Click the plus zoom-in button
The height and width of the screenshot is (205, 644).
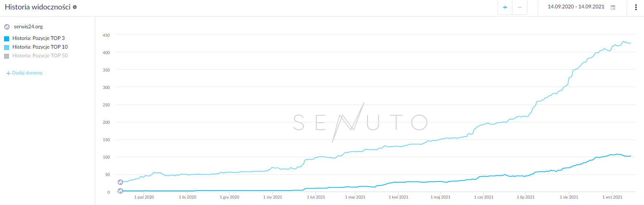click(x=505, y=7)
